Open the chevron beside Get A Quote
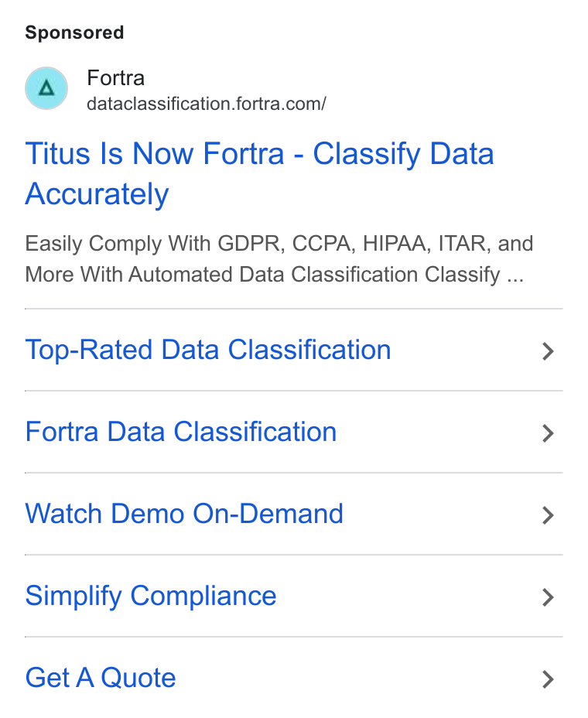Viewport: 588px width, 718px height. [x=548, y=679]
